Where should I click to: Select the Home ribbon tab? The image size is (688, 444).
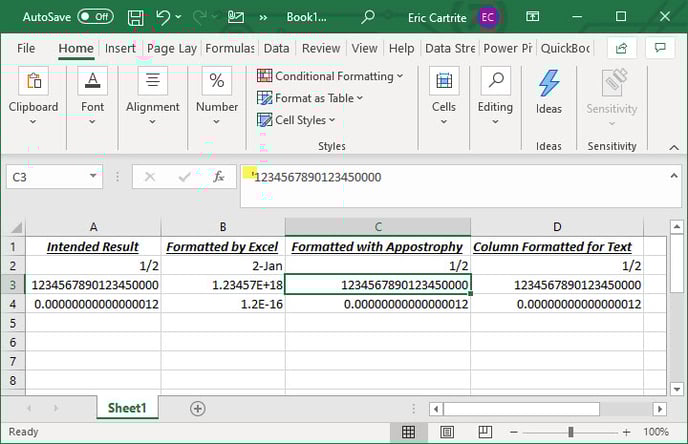pos(76,48)
